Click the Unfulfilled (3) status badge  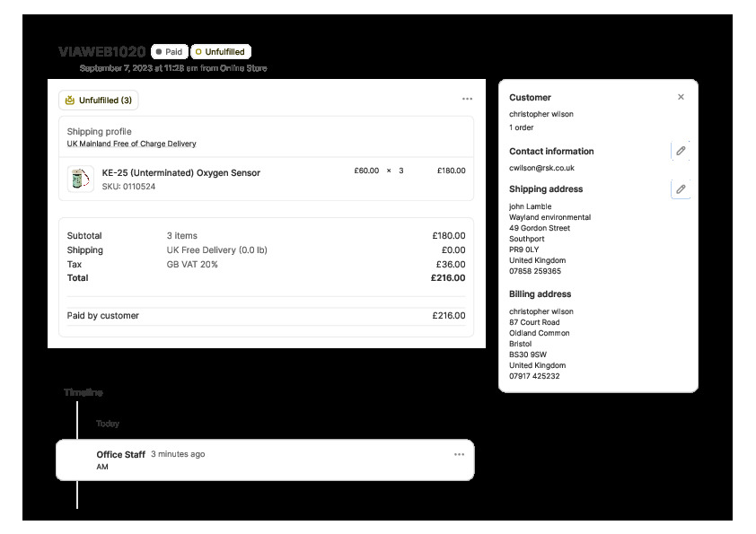point(99,101)
